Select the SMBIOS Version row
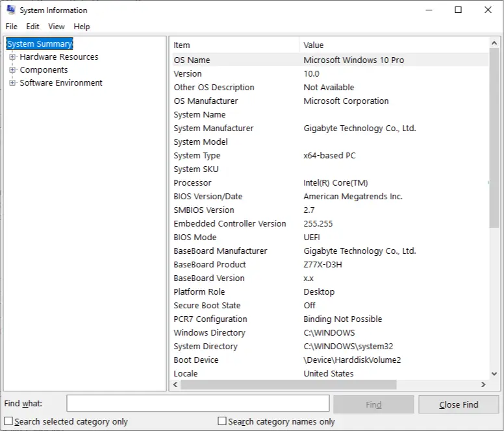 pos(329,210)
